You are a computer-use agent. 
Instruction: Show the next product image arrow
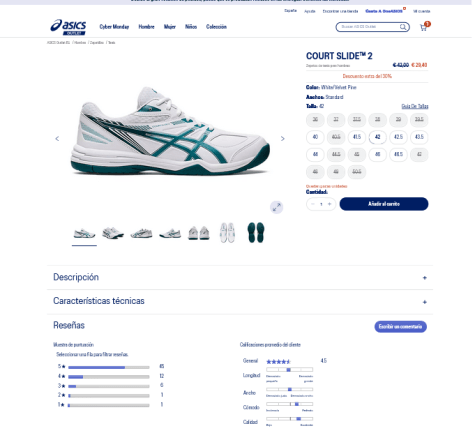coord(282,138)
